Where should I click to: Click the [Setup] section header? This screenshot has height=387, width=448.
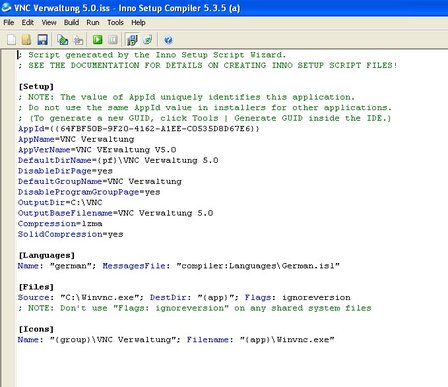click(36, 86)
